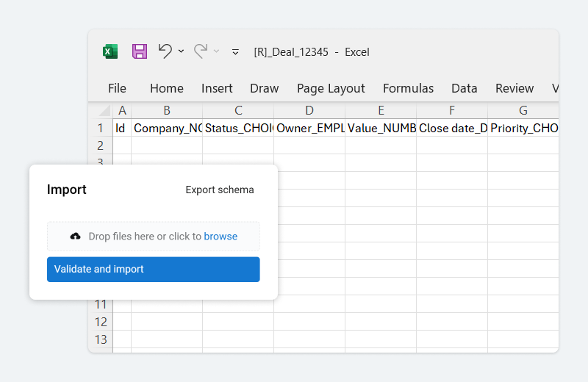Viewport: 588px width, 382px height.
Task: Switch to the Data ribbon tab
Action: 465,88
